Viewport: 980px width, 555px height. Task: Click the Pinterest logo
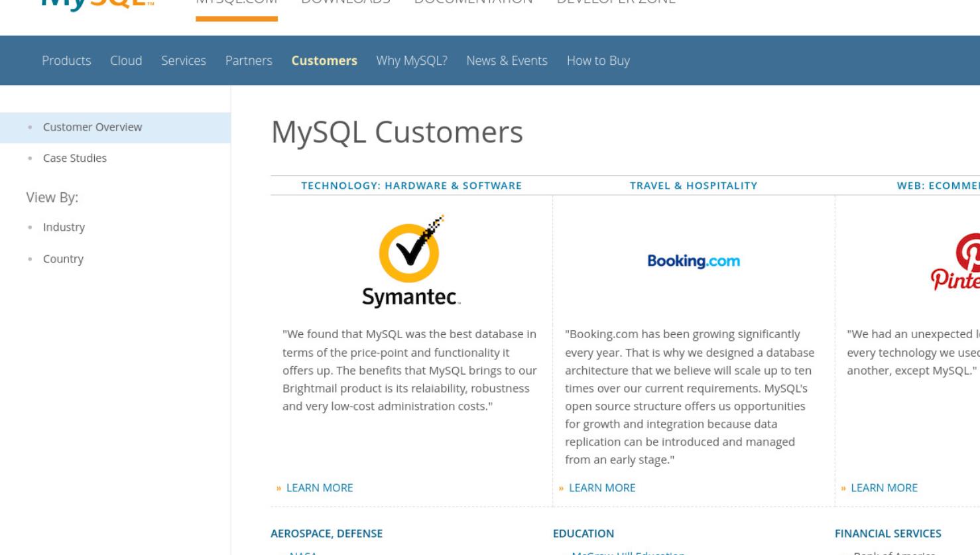tap(955, 263)
